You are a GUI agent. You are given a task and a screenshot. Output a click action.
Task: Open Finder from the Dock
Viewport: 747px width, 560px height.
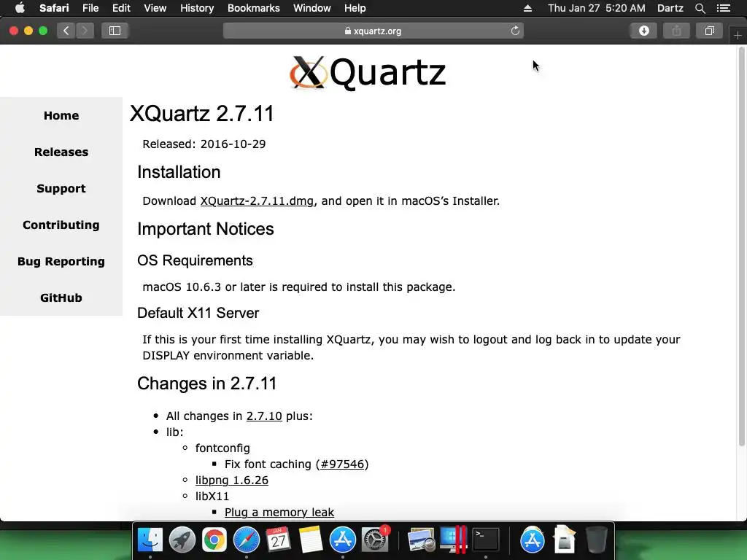(150, 540)
